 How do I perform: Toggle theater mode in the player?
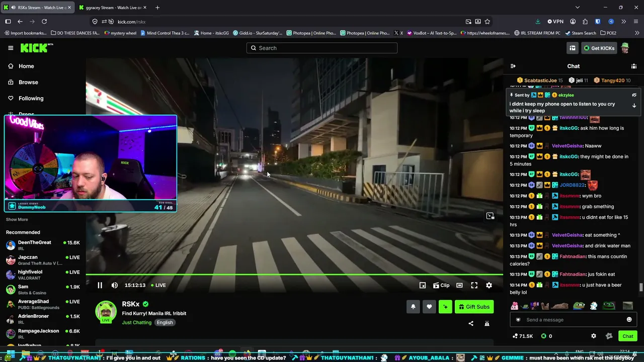pyautogui.click(x=459, y=285)
